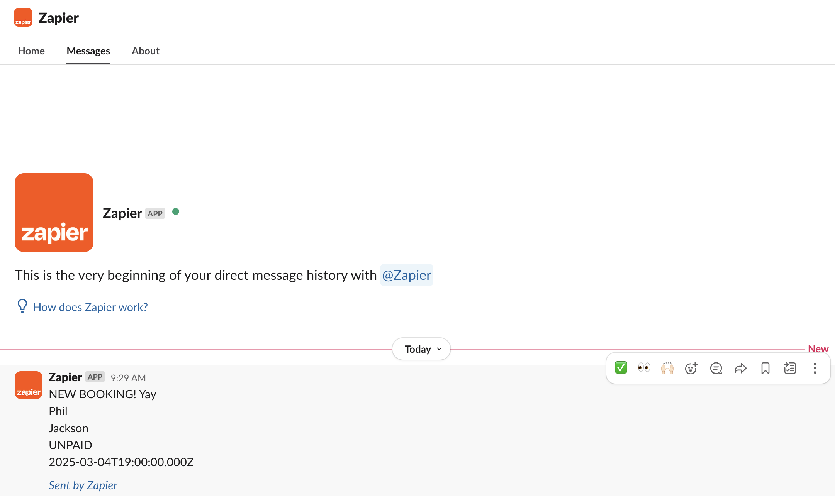Click the 9:29 AM message timestamp
The width and height of the screenshot is (835, 504).
tap(128, 378)
